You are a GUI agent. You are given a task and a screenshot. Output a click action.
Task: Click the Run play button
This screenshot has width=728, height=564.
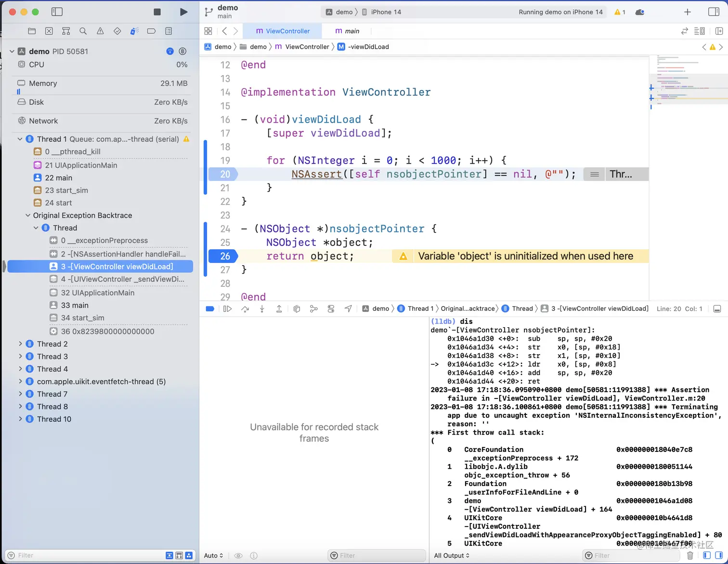point(183,12)
